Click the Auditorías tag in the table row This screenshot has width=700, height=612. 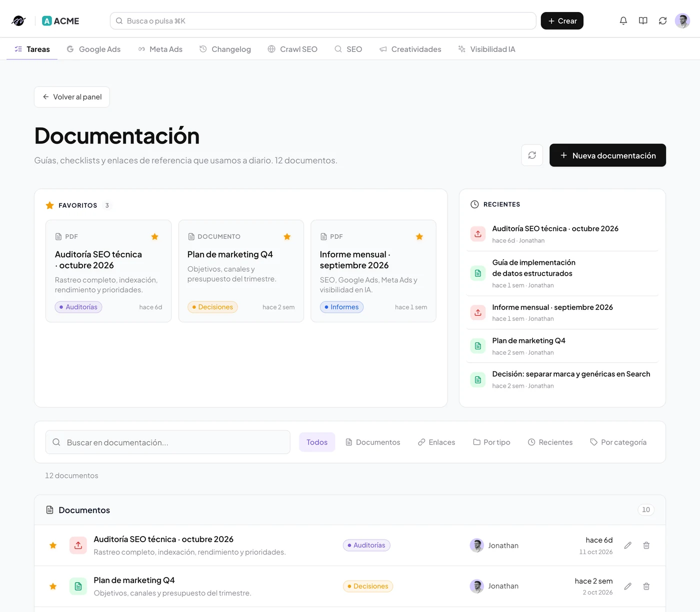(x=366, y=546)
